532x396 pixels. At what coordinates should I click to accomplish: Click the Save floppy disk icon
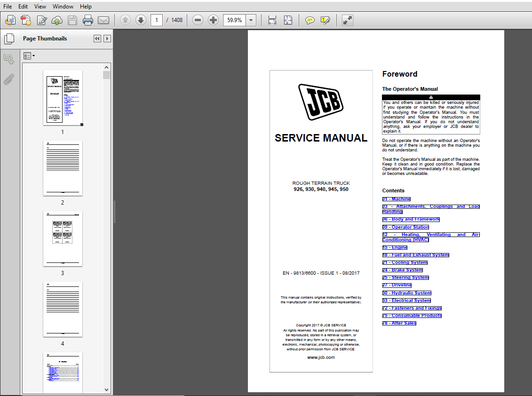click(x=72, y=20)
